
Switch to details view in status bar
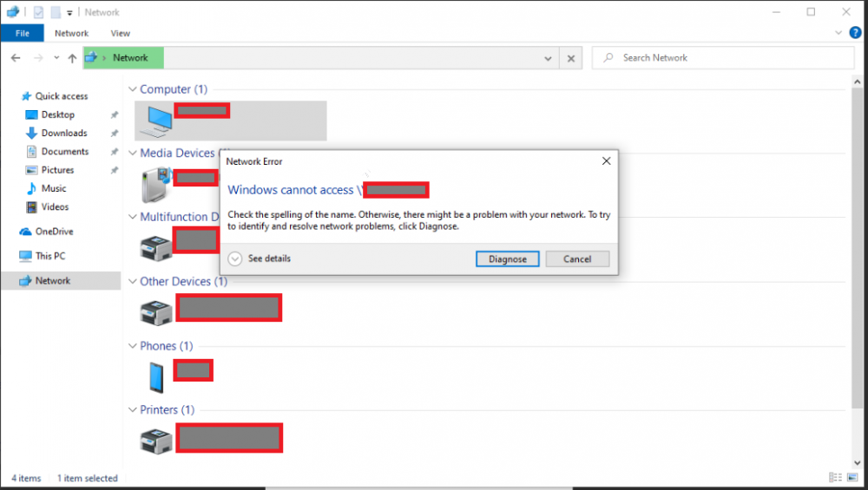point(835,477)
